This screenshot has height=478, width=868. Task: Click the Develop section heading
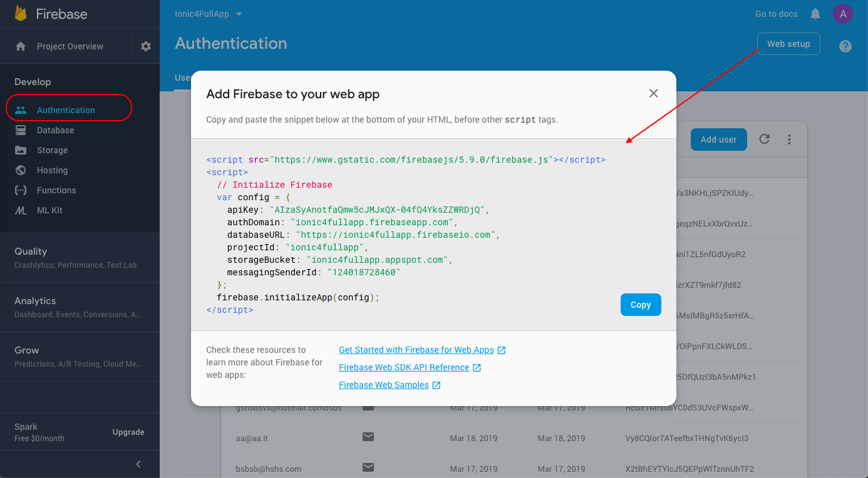33,82
